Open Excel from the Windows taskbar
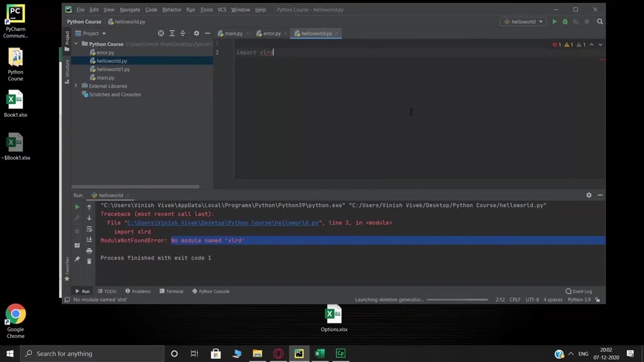The image size is (644, 362). point(319,353)
